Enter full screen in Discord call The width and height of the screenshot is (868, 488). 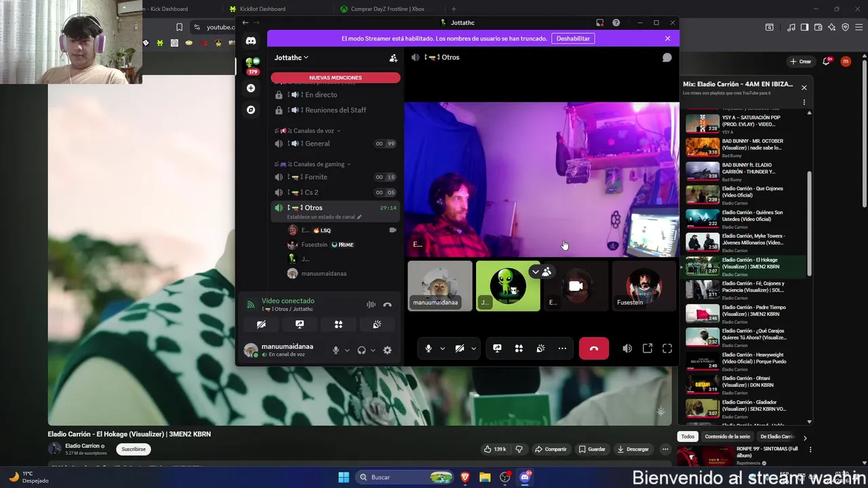coord(667,348)
